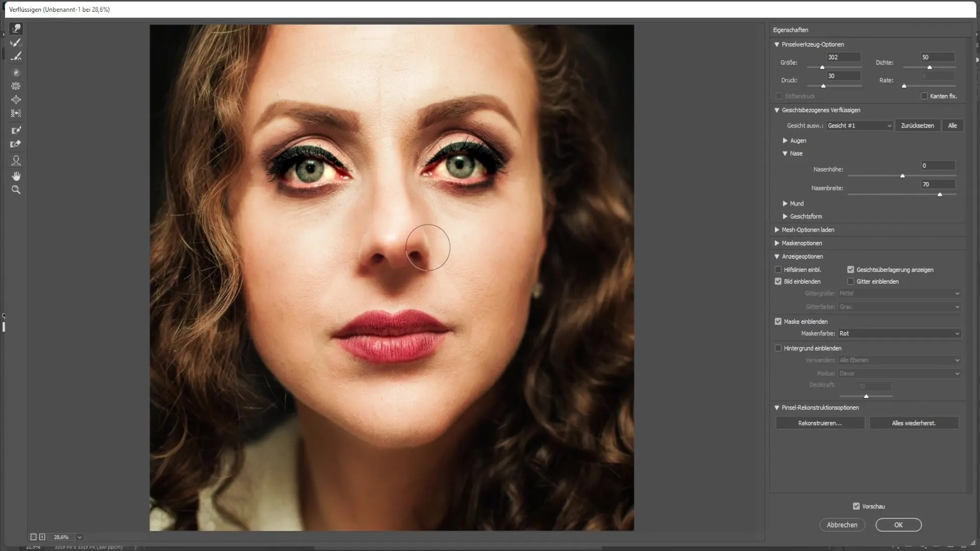
Task: Select the Thaw Mask tool
Action: (x=16, y=144)
